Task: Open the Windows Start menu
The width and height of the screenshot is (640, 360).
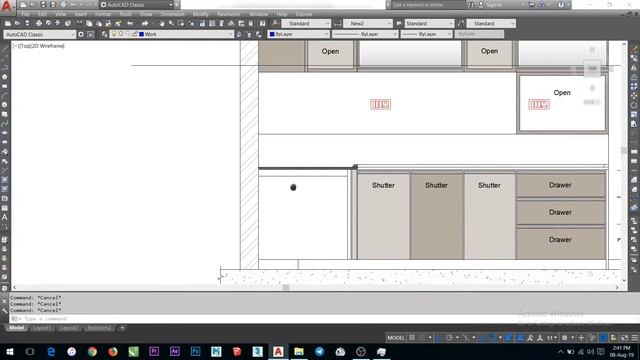Action: point(9,351)
